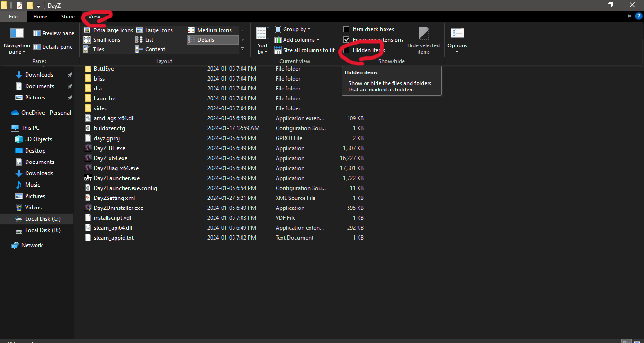This screenshot has height=343, width=644.
Task: Click Hide selected items icon
Action: tap(423, 33)
